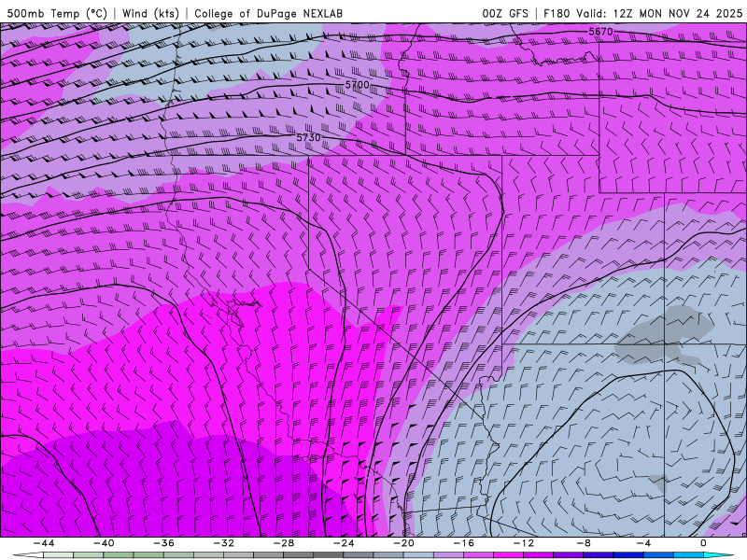Viewport: 747px width, 560px height.
Task: Click the 'Valid: 12Z MON NOV 24 2025' text
Action: [x=659, y=13]
